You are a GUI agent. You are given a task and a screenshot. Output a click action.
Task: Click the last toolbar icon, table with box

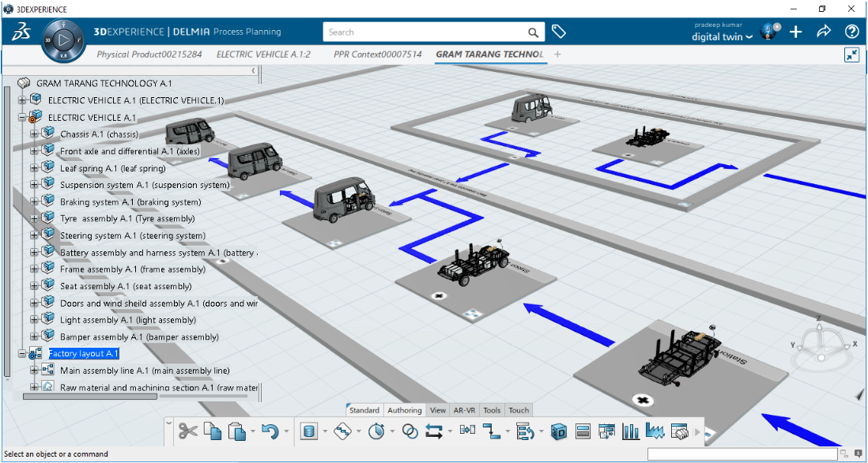679,431
